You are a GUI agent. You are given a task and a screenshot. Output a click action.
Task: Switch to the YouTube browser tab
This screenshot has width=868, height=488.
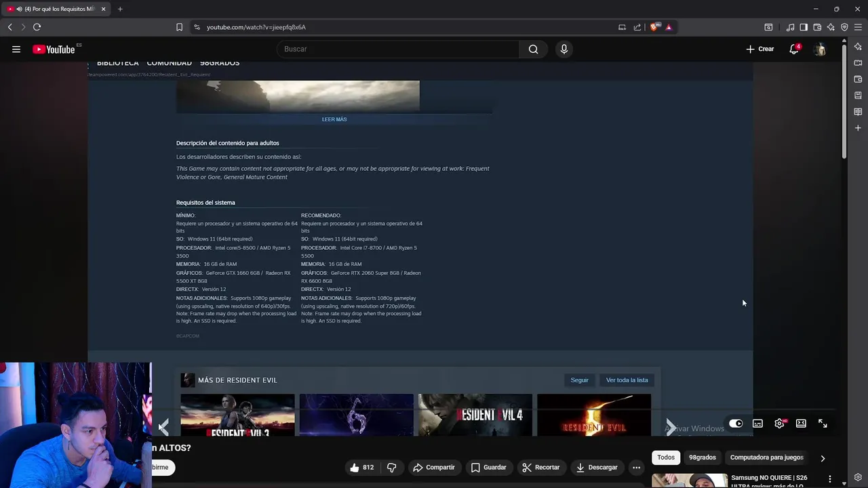(x=56, y=9)
